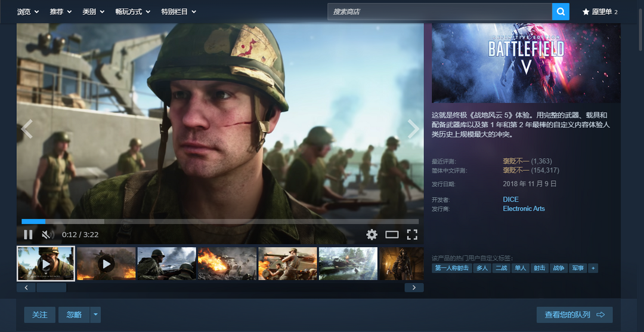The image size is (644, 332).
Task: Click the 0:12 / 3:22 time display
Action: [80, 235]
